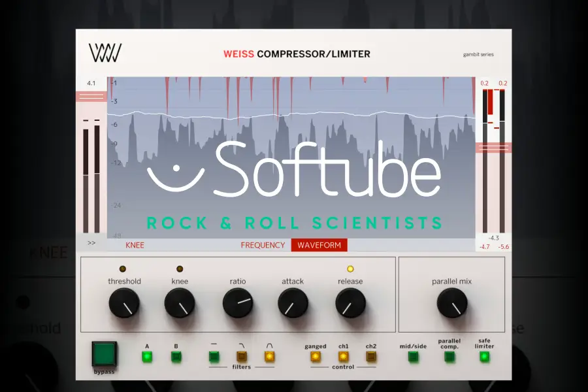Click the threshold knob
This screenshot has width=588, height=392.
click(x=124, y=304)
